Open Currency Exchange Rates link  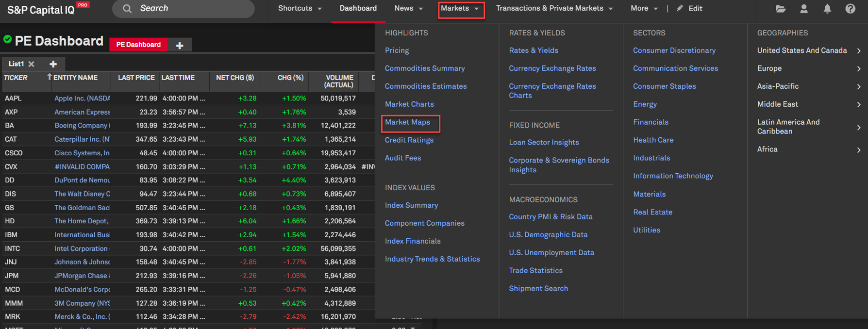click(x=552, y=68)
